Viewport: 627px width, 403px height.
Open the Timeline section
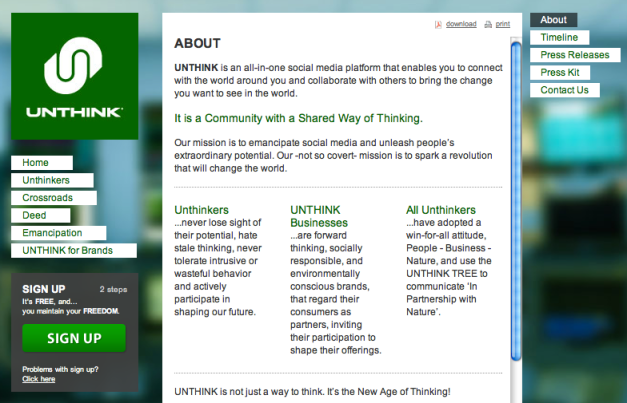point(559,38)
